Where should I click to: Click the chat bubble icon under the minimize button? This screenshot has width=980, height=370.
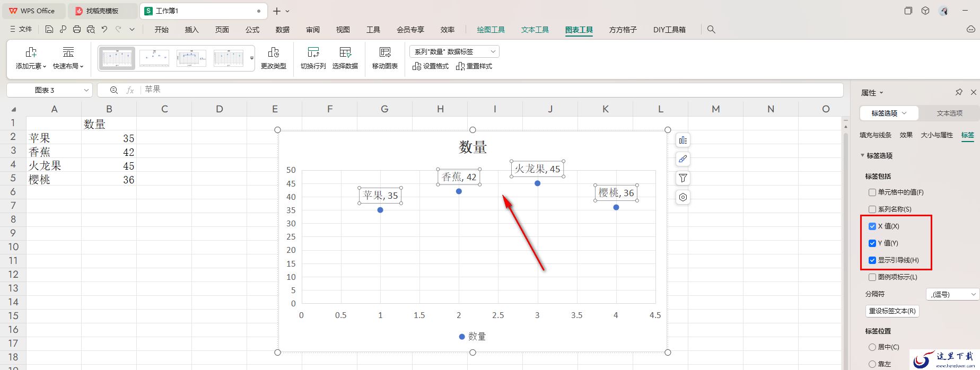[x=971, y=30]
